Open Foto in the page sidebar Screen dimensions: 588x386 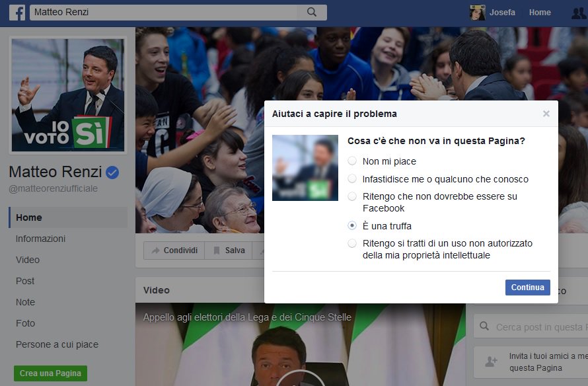coord(26,323)
